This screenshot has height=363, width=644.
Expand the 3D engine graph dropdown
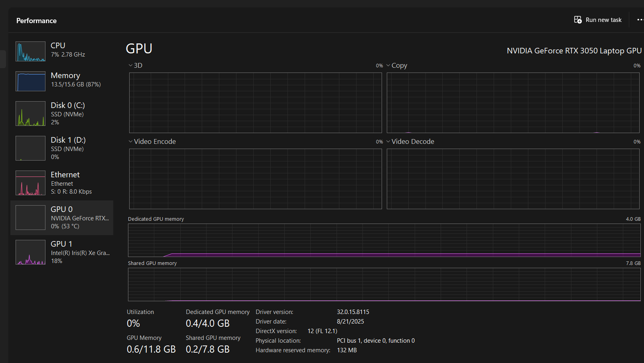click(x=130, y=65)
